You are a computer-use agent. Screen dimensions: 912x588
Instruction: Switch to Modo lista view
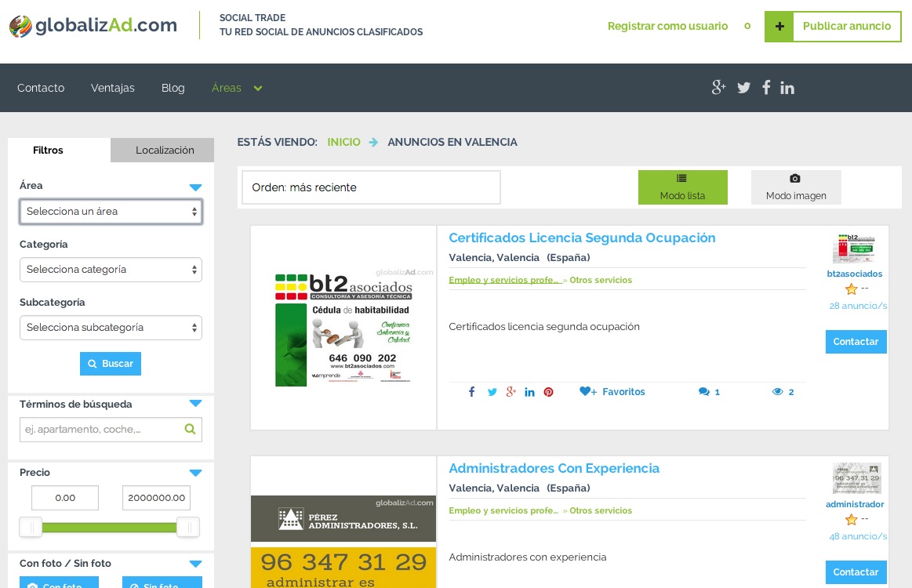682,187
